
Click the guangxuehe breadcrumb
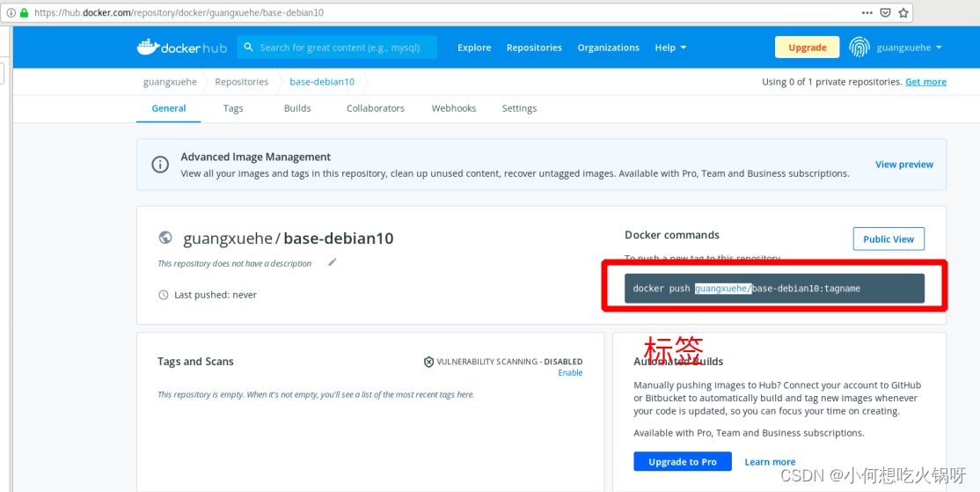170,82
